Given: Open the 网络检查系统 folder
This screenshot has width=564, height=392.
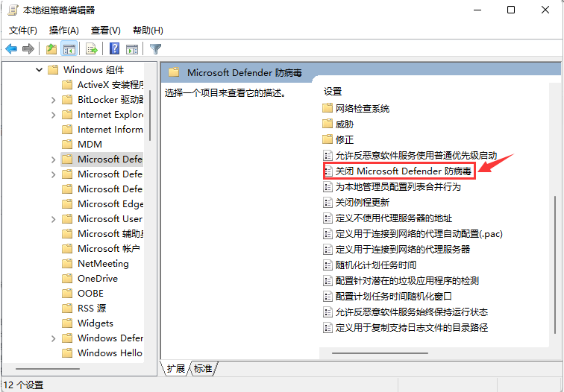Looking at the screenshot, I should [362, 109].
